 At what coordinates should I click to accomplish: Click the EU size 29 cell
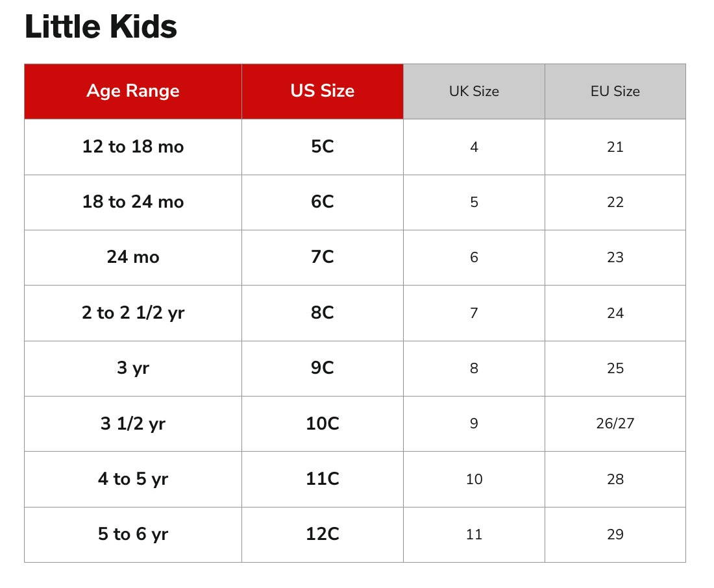(615, 534)
